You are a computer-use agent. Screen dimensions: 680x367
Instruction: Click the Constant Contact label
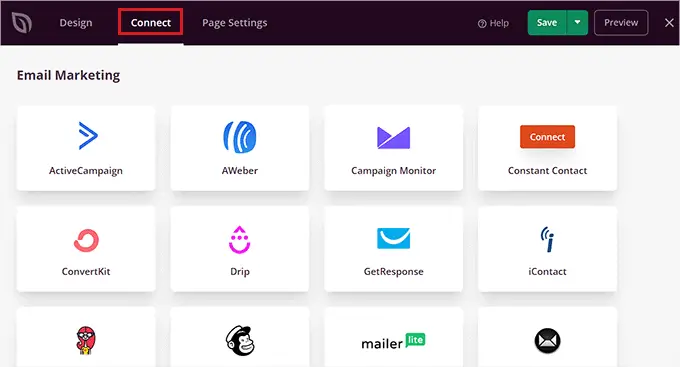[x=547, y=170]
